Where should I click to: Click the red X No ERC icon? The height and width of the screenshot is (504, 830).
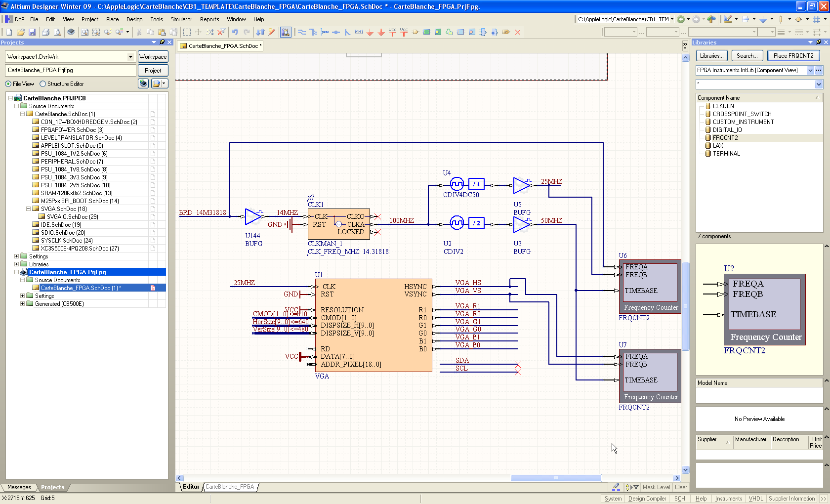[x=518, y=32]
